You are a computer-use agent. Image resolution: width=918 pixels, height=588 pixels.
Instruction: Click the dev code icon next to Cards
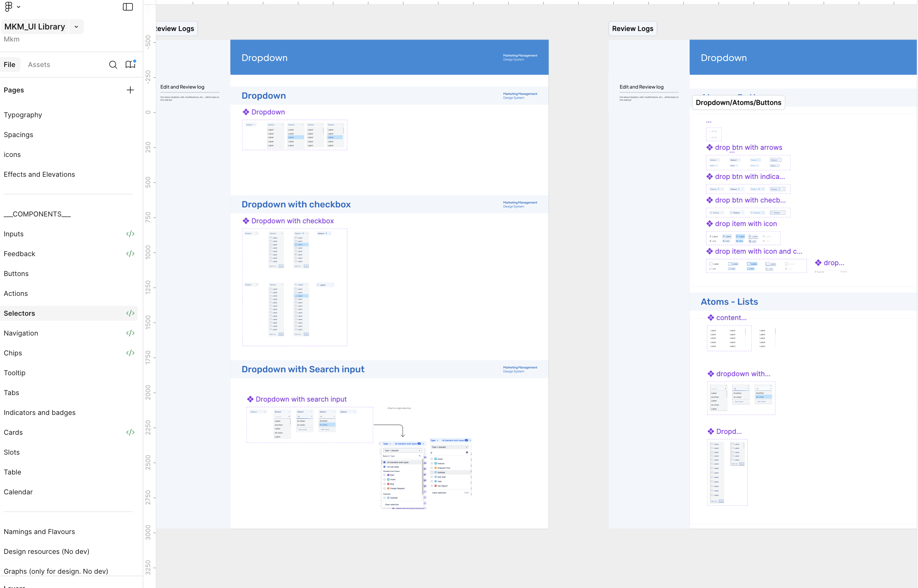tap(130, 432)
